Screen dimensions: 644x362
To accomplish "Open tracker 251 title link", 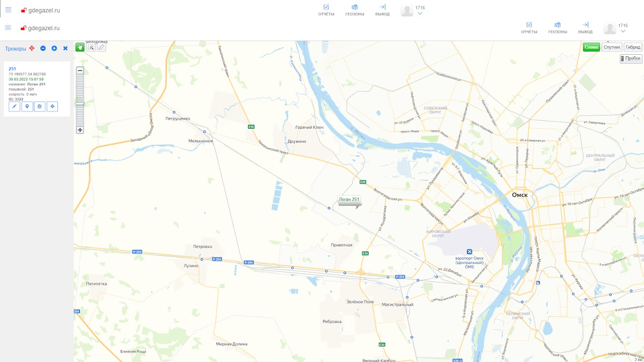I will 12,69.
